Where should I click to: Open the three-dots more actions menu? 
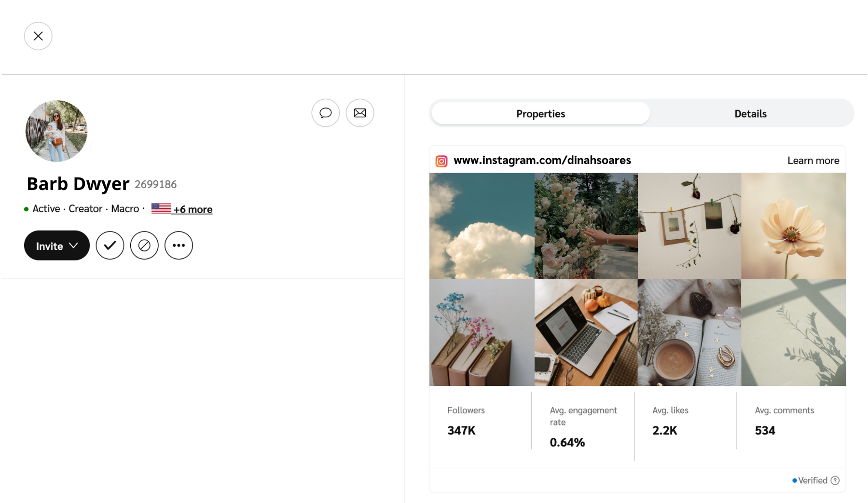(179, 245)
